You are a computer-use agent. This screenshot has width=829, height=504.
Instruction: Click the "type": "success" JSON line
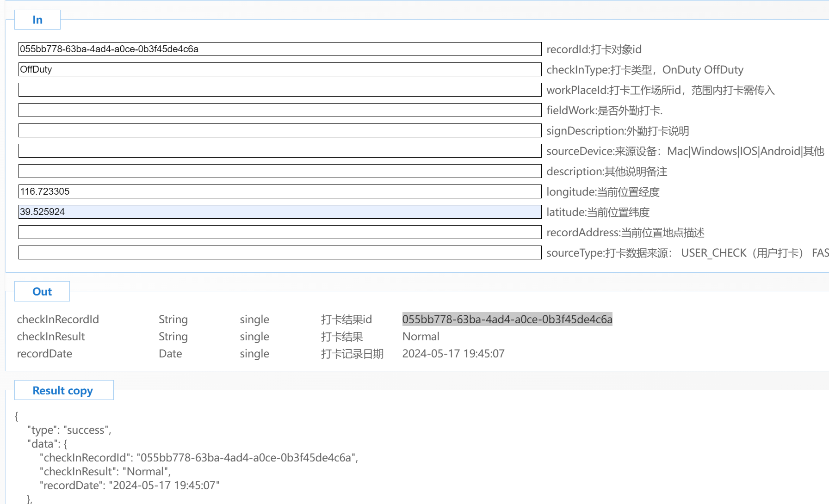pyautogui.click(x=69, y=430)
